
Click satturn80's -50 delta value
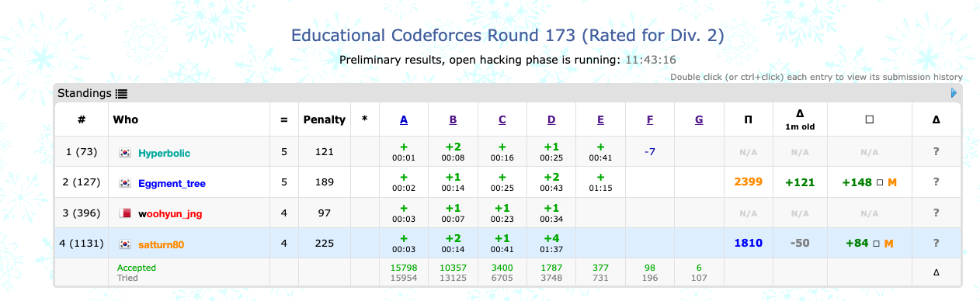[800, 244]
